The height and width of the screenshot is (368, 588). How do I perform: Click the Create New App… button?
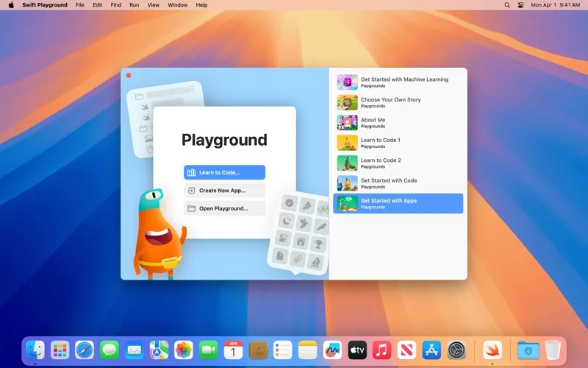pyautogui.click(x=225, y=191)
